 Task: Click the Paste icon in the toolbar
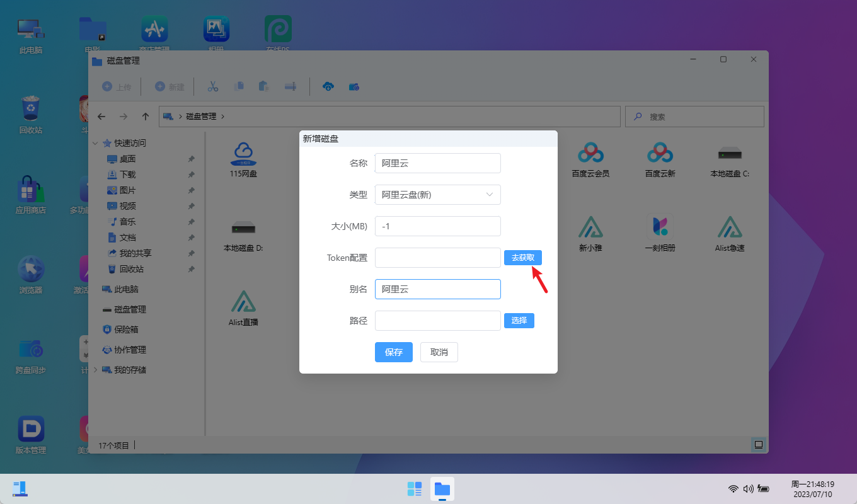(263, 86)
